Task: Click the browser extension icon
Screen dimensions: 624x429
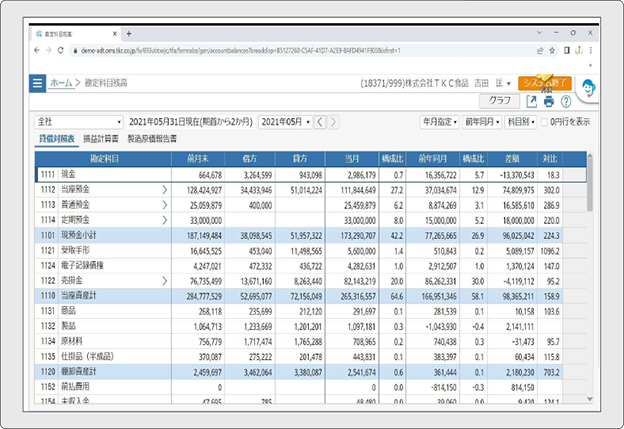Action: pyautogui.click(x=579, y=51)
